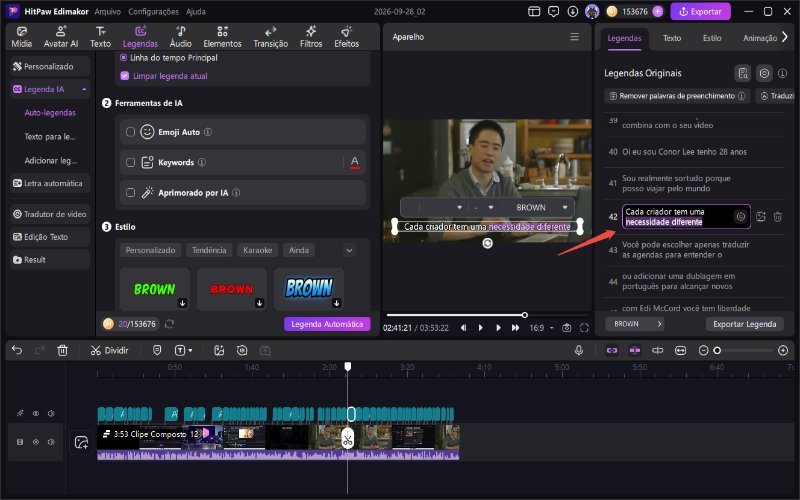Open the Texto tool panel
The image size is (800, 500).
click(x=101, y=37)
